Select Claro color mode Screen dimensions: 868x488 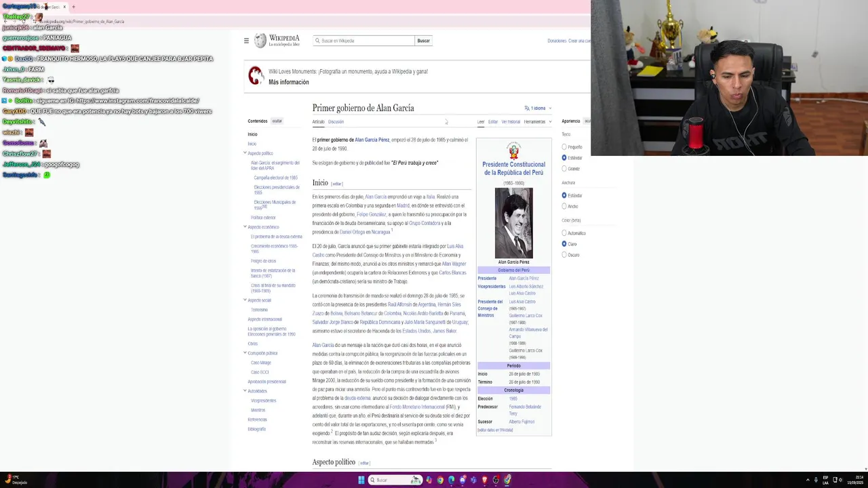tap(564, 244)
